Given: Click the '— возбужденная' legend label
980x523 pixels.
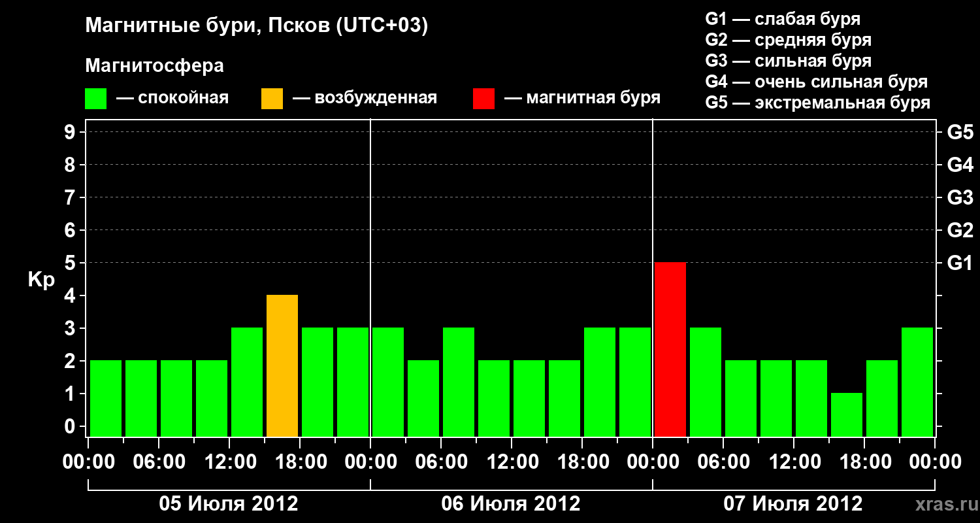Looking at the screenshot, I should coord(365,99).
